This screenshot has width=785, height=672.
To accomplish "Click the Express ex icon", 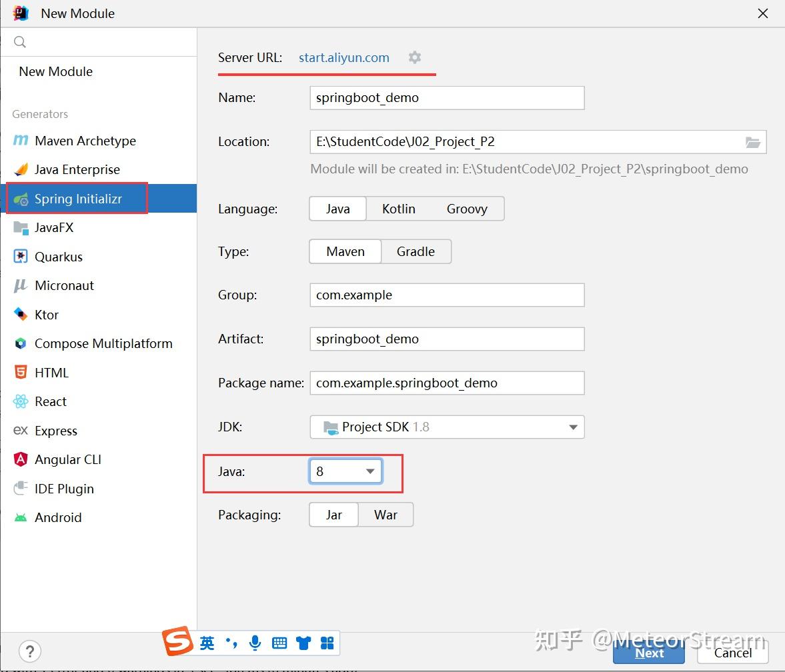I will (21, 431).
